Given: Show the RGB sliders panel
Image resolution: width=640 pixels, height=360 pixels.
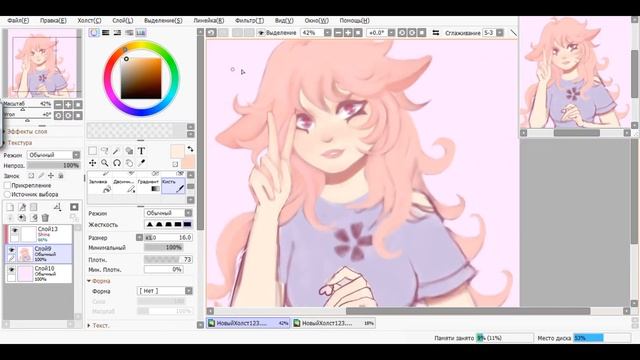Looking at the screenshot, I should point(106,33).
